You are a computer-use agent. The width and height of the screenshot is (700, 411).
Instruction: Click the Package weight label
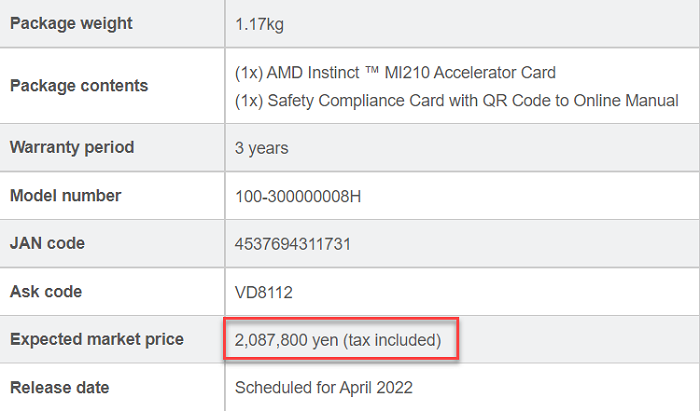[71, 24]
